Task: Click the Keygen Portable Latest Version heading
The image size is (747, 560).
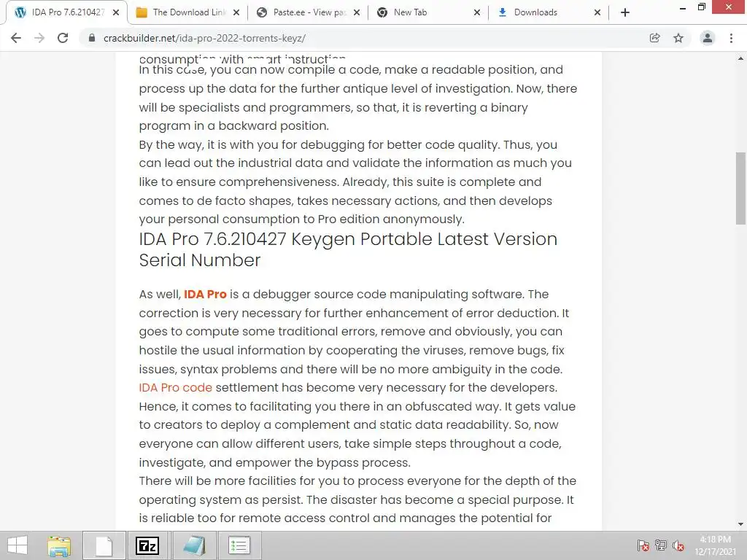Action: coord(348,249)
